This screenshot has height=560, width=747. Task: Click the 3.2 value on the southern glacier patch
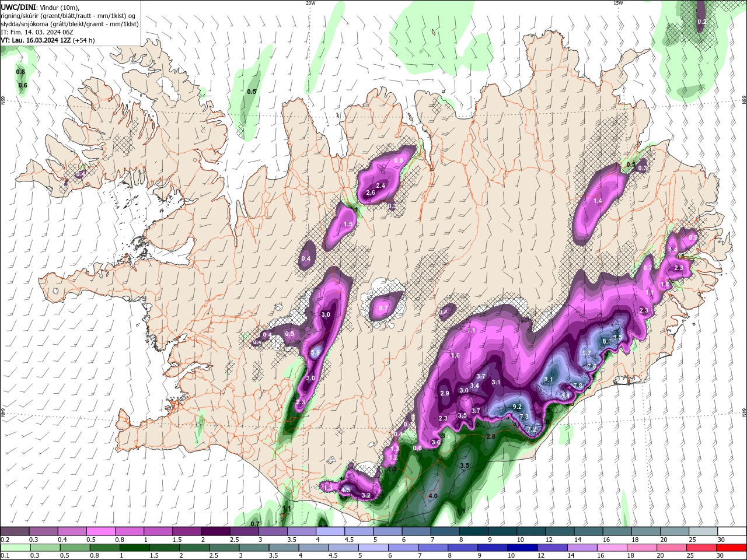tap(366, 495)
